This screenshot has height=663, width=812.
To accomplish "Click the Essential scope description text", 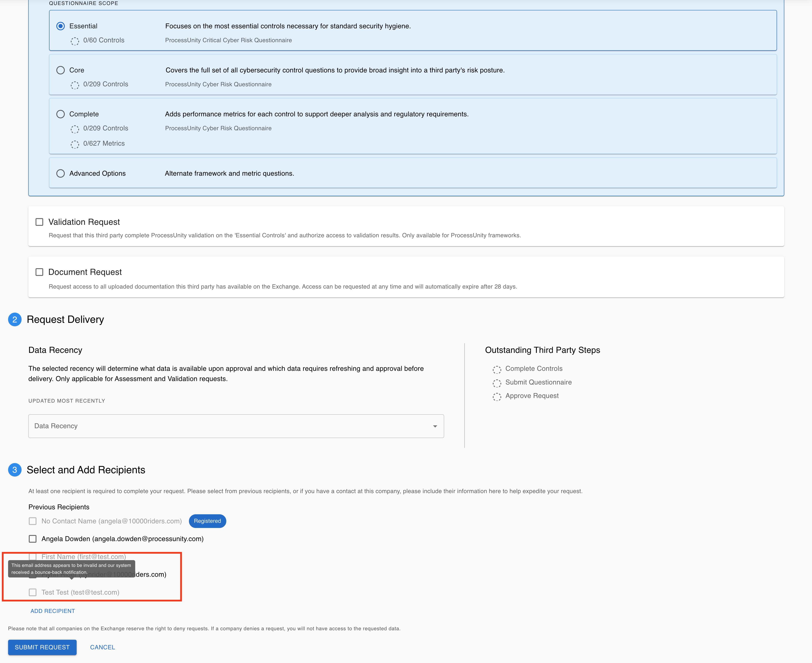I will coord(288,26).
